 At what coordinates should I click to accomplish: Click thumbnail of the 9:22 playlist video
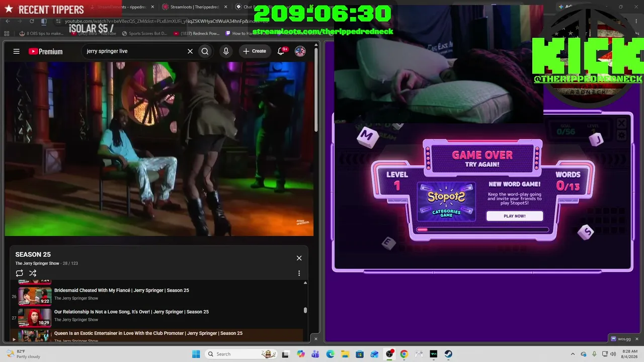pos(35,296)
